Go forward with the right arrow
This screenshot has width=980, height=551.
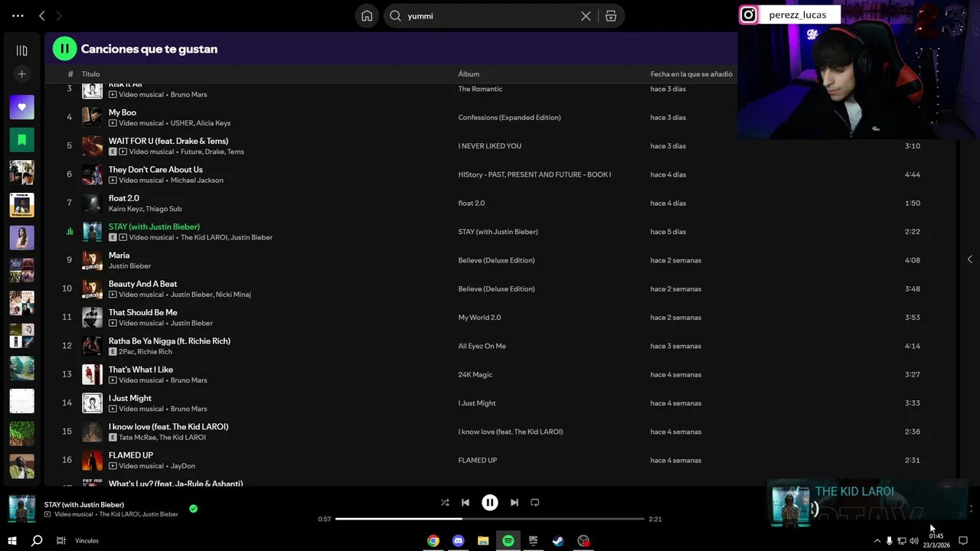59,15
